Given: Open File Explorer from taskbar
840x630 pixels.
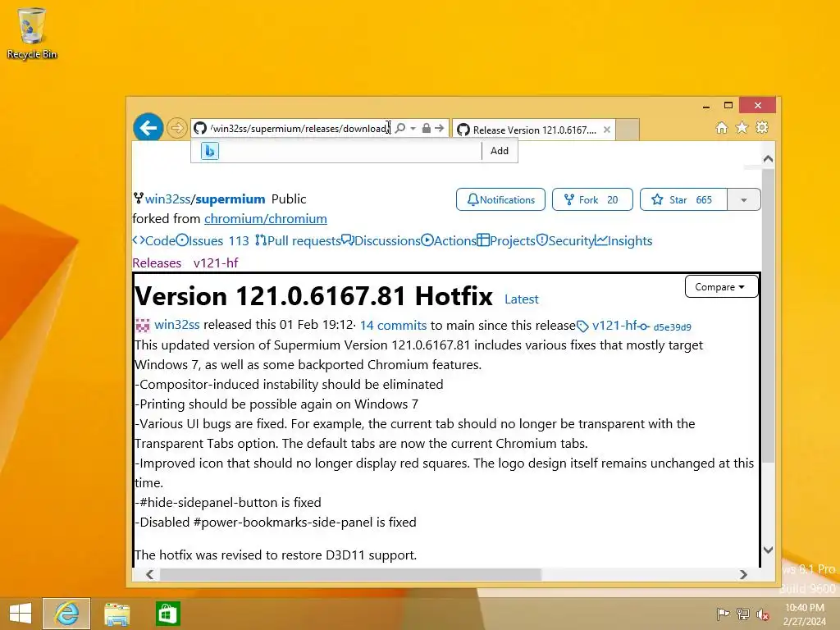Looking at the screenshot, I should coord(116,614).
